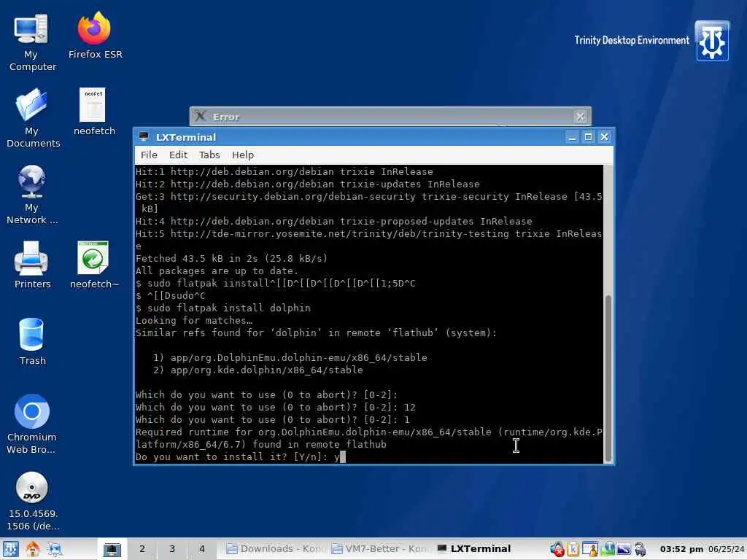Switch to virtual desktop 1 in the pager
The width and height of the screenshot is (747, 560).
pyautogui.click(x=112, y=549)
